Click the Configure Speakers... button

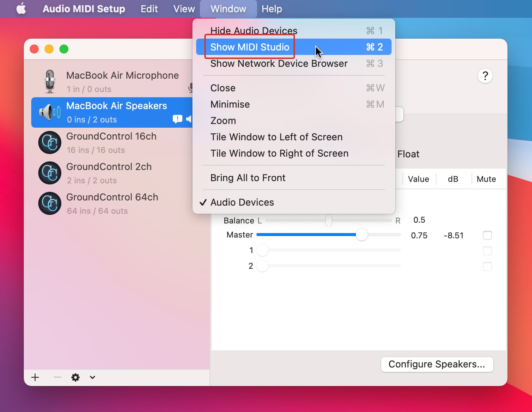click(437, 364)
